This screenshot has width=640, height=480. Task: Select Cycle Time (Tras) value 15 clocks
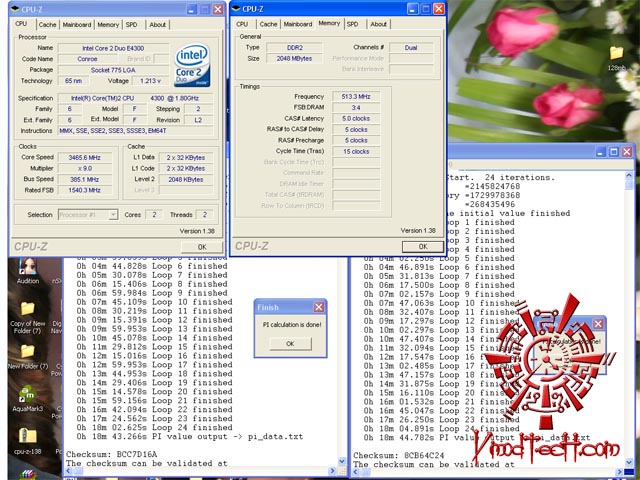click(356, 151)
